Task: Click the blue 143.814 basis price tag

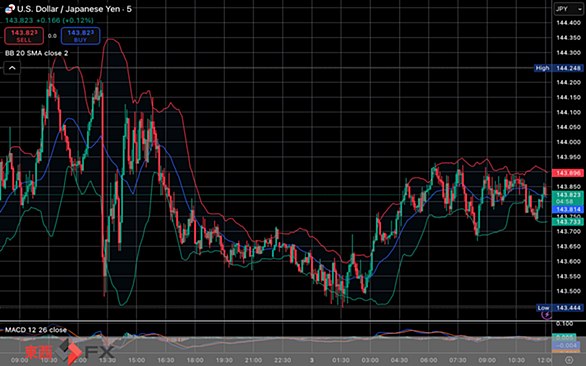Action: click(x=568, y=209)
